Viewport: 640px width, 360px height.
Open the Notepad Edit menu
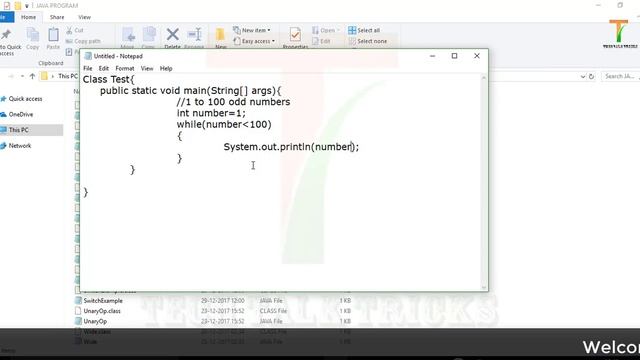104,69
